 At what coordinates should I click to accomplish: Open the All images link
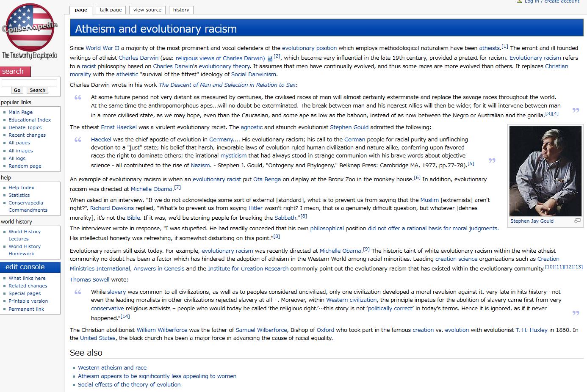pos(21,151)
